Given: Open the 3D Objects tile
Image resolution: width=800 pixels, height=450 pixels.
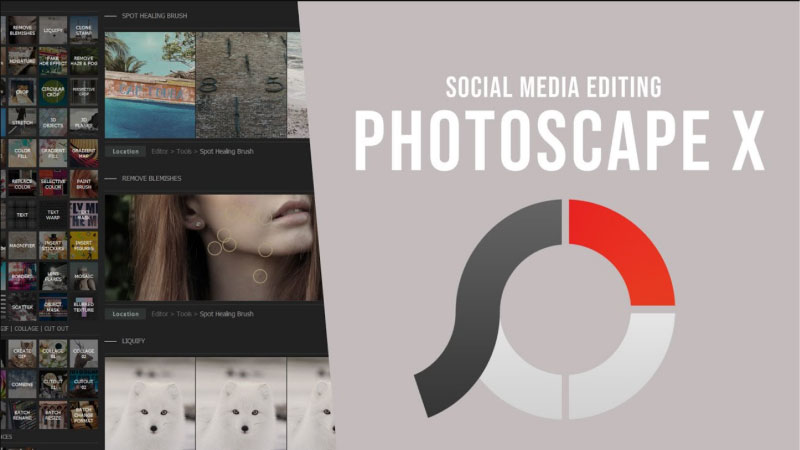Looking at the screenshot, I should pyautogui.click(x=53, y=122).
